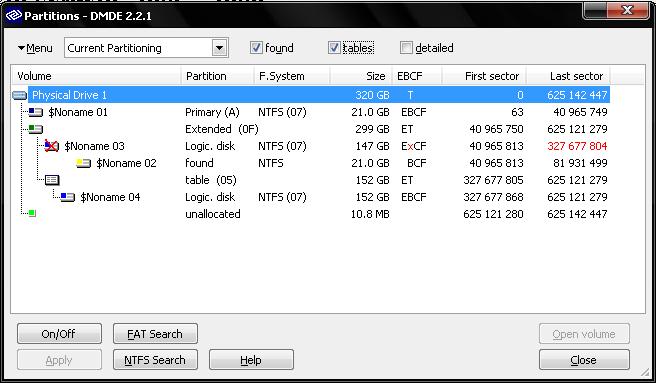Click the 'Extended (0F)' partition cell

pyautogui.click(x=222, y=129)
